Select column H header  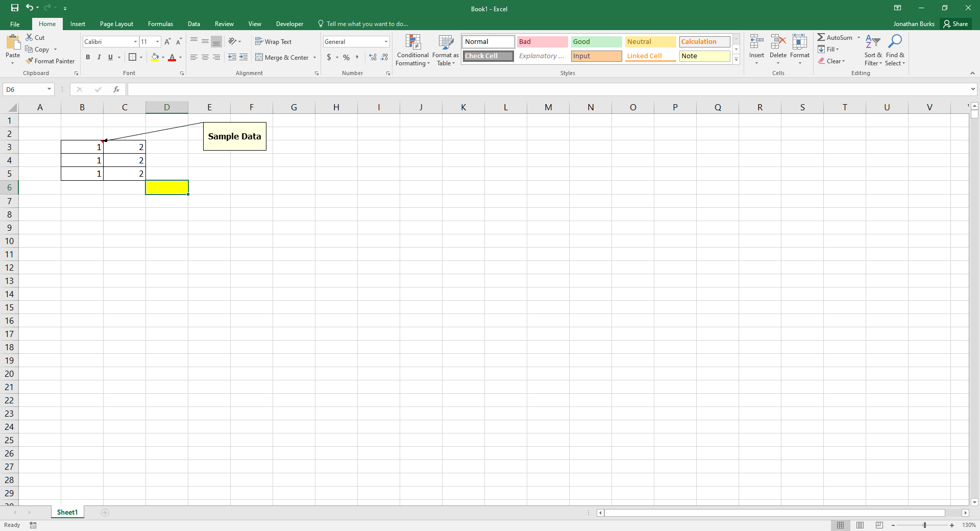(x=336, y=107)
